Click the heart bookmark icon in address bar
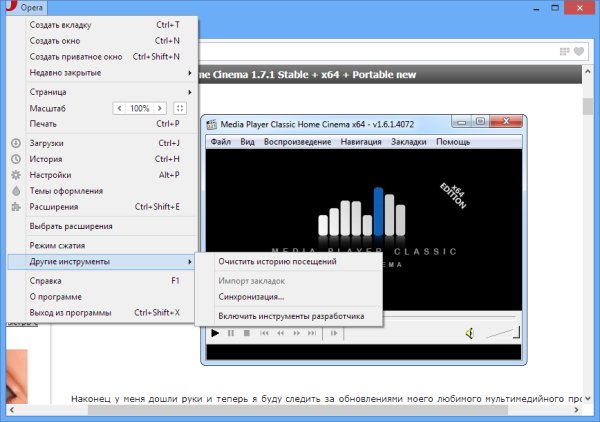The image size is (600, 422). click(579, 51)
